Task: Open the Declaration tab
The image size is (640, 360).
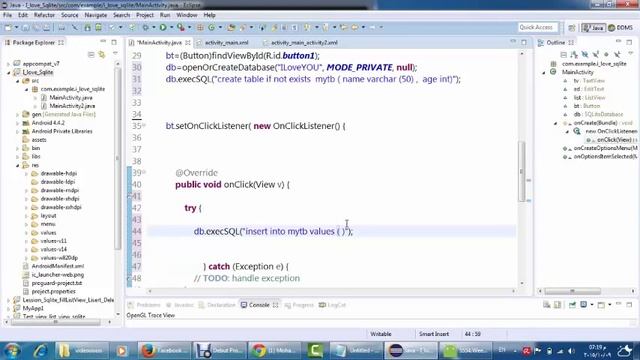Action: (x=217, y=305)
